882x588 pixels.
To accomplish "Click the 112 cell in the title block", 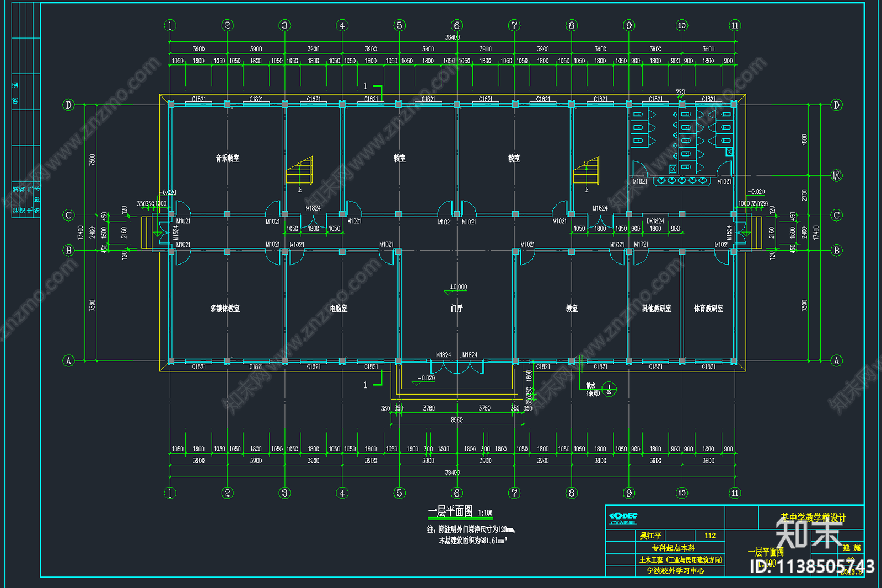I will [710, 536].
